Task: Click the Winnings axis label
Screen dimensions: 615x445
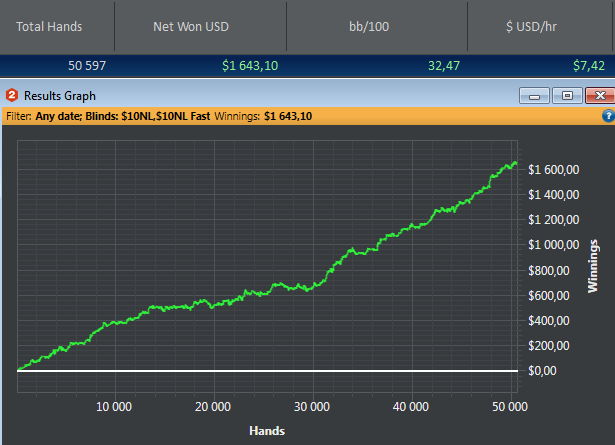Action: point(593,266)
